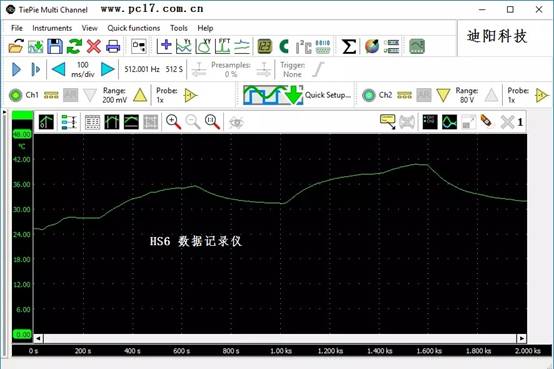
Task: Click the Sigma summation icon
Action: (x=349, y=47)
